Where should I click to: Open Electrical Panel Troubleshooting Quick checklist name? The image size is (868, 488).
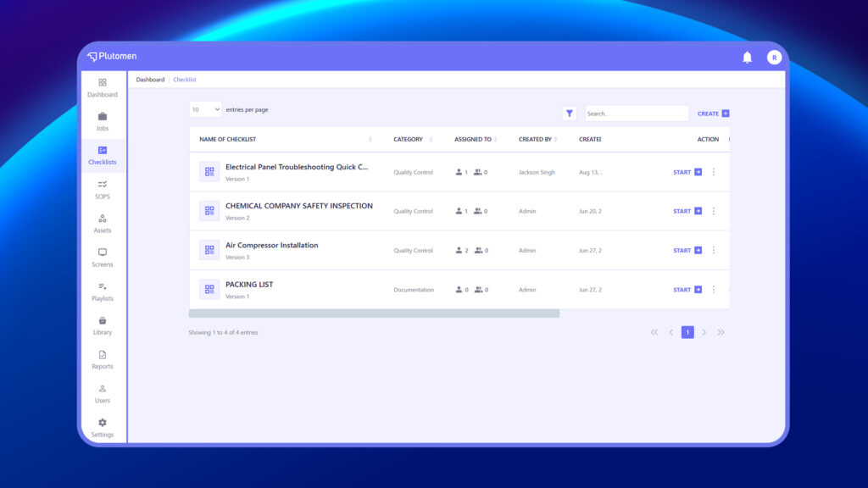pos(297,167)
